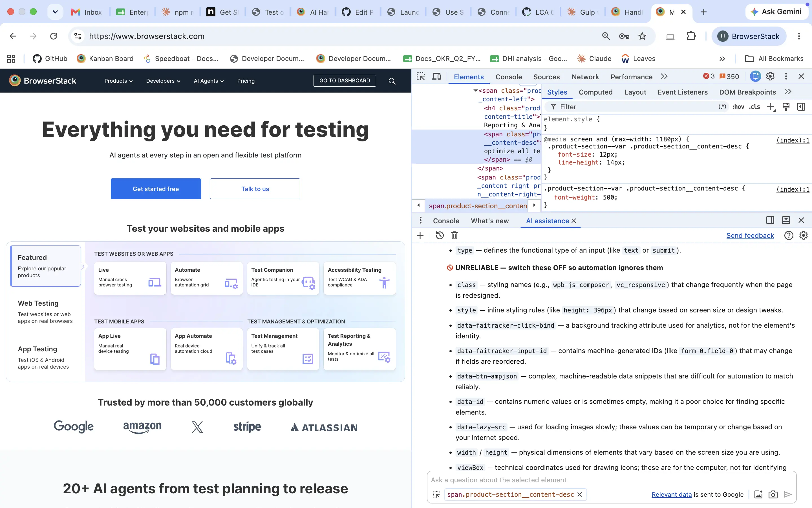Viewport: 812px width, 508px height.
Task: Switch to the Sources panel tab
Action: pyautogui.click(x=547, y=77)
